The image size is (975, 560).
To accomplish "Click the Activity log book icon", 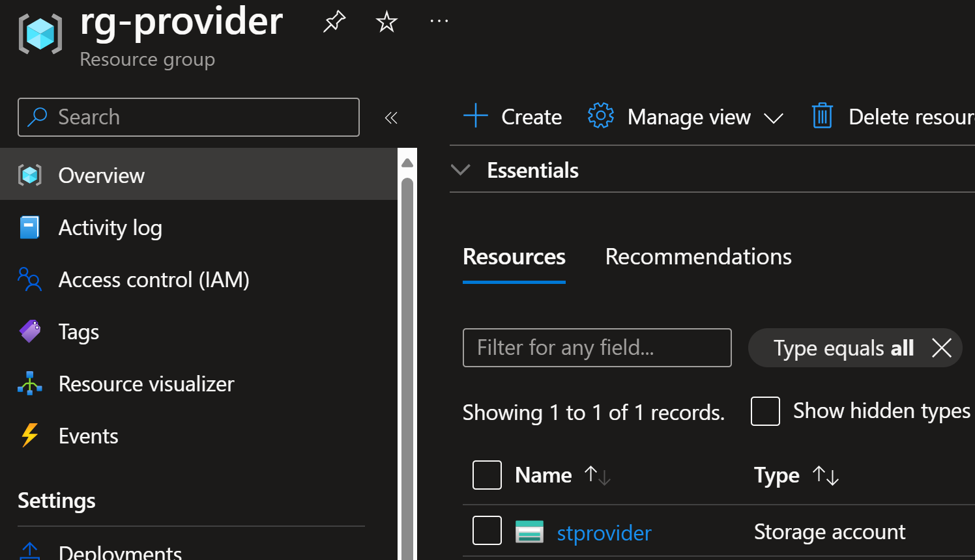I will click(x=29, y=228).
